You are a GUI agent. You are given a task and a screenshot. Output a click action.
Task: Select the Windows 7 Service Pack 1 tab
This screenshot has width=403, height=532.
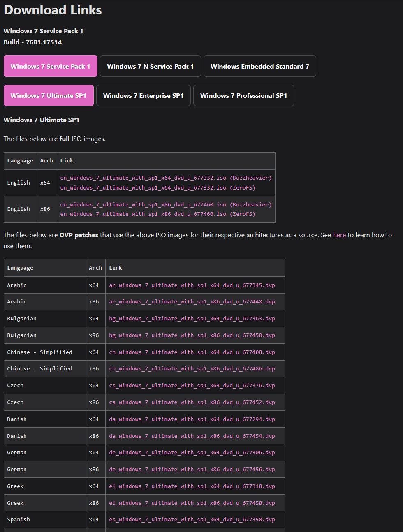tap(51, 66)
